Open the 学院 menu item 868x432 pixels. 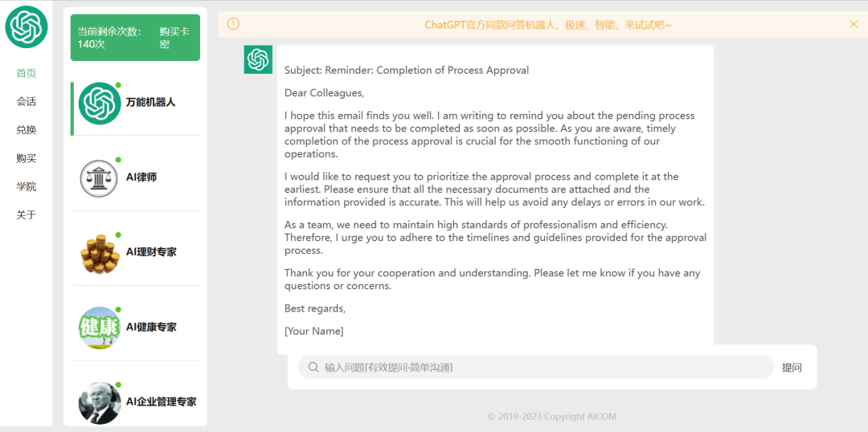26,186
